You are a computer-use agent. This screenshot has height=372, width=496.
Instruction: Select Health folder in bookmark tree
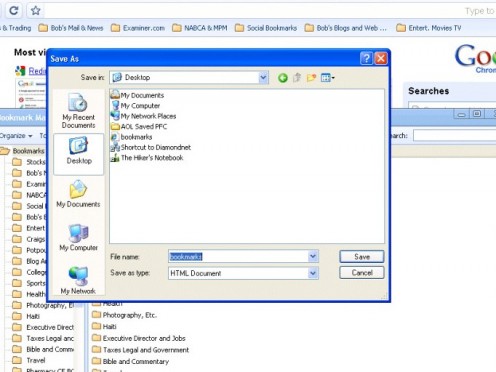click(x=29, y=294)
